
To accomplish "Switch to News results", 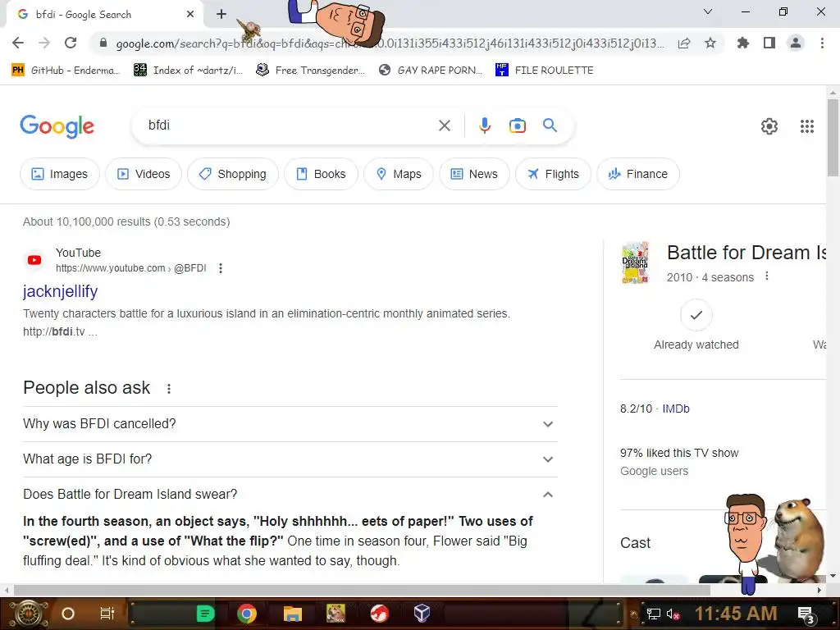I will tap(475, 174).
